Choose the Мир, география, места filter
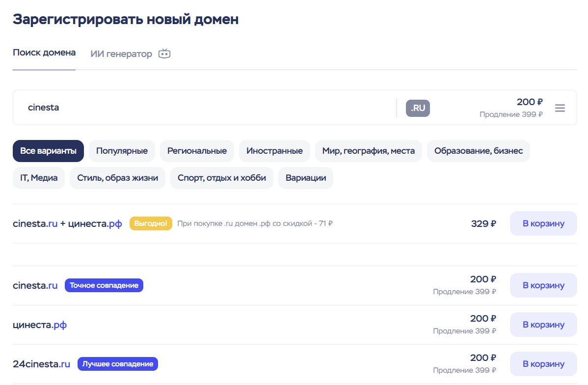Image resolution: width=588 pixels, height=385 pixels. 369,151
